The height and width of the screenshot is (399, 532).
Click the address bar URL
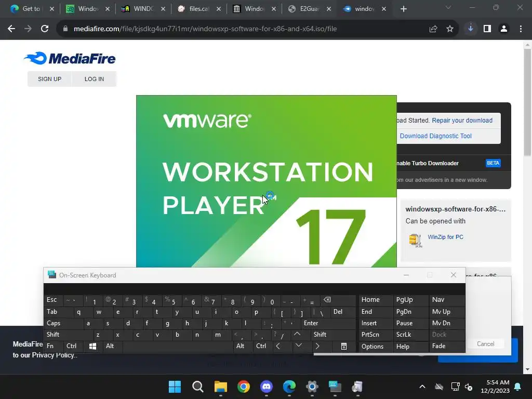pos(205,29)
